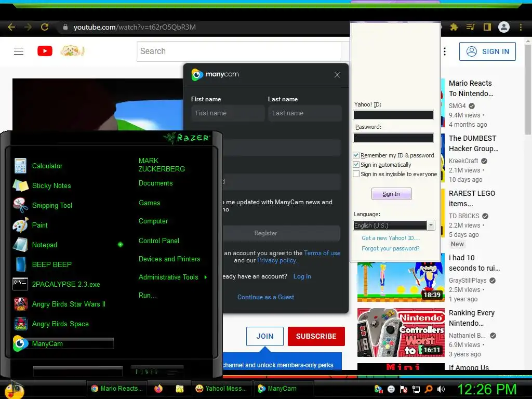Open the Chrome extensions puzzle icon
The image size is (532, 399).
454,27
